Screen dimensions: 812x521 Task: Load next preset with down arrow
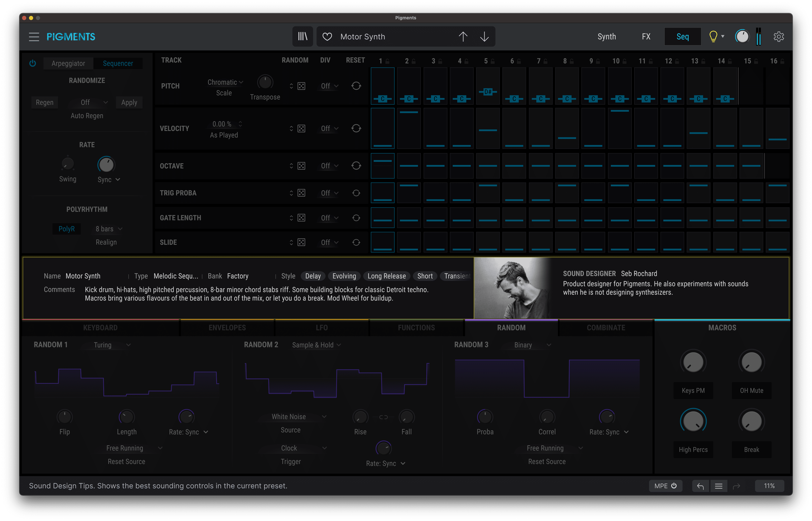tap(484, 37)
